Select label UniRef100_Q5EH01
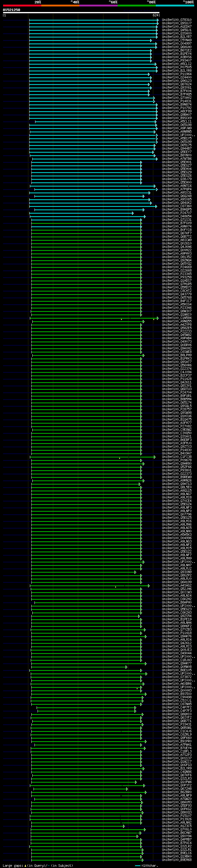Image resolution: width=197 pixels, height=868 pixels. click(x=177, y=162)
